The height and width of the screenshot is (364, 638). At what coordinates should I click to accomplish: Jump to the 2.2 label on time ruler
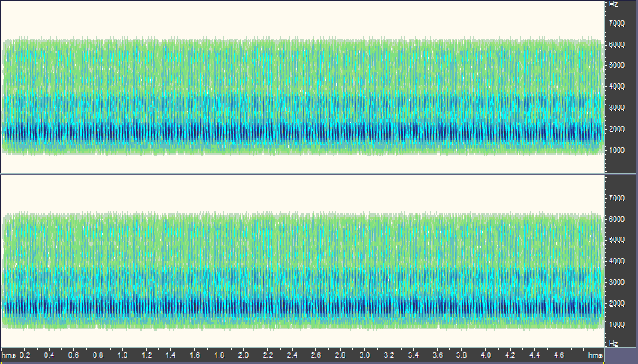[267, 355]
